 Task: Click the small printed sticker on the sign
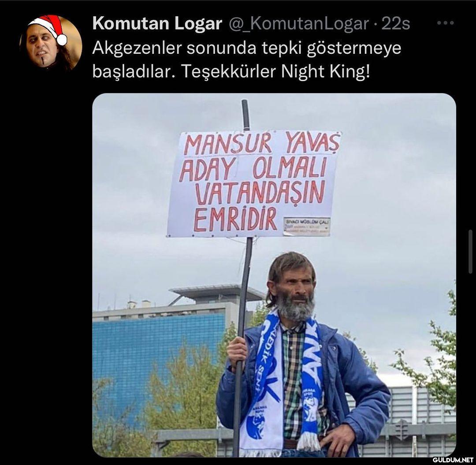307,227
